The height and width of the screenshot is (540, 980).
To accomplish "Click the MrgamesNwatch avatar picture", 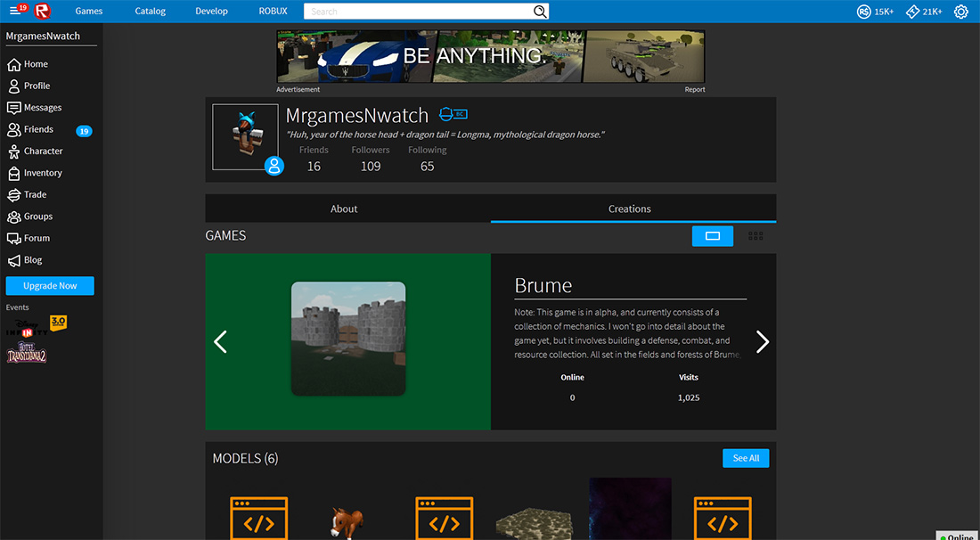I will [x=245, y=137].
